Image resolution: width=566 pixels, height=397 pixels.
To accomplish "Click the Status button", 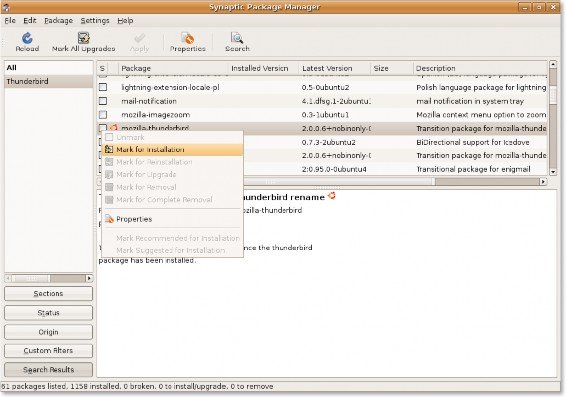I will pyautogui.click(x=48, y=313).
